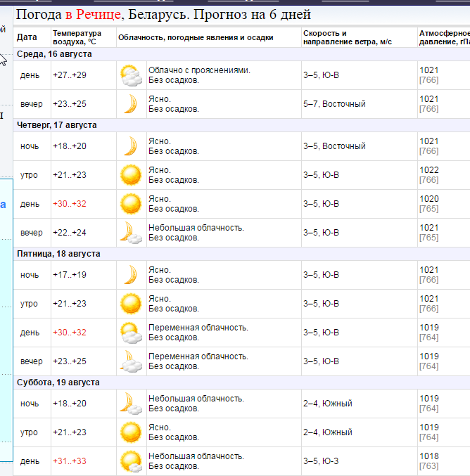Click the Wednesday evening moon icon
The height and width of the screenshot is (476, 470).
pos(130,104)
